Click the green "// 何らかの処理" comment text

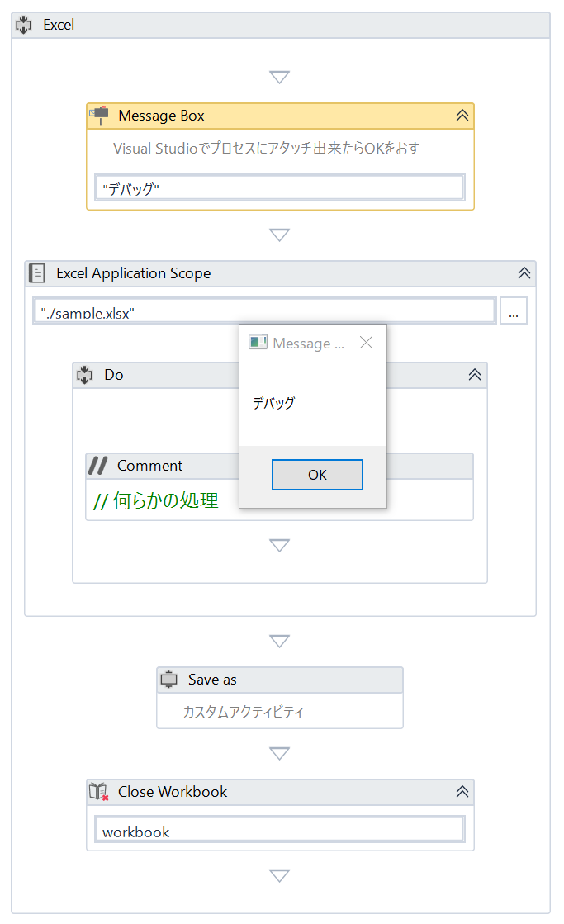[x=156, y=500]
